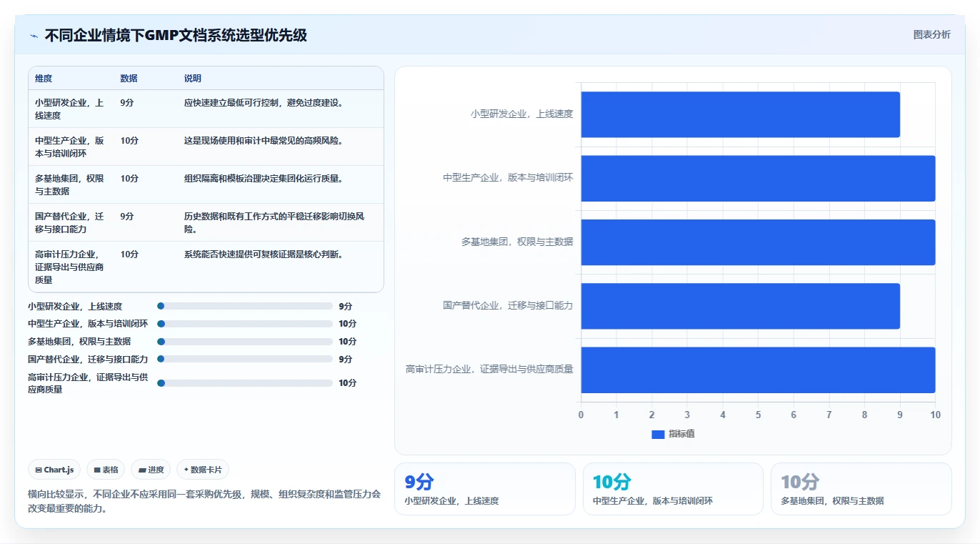The height and width of the screenshot is (544, 980).
Task: Click description 应快速建立最低可行控制，避免过度建设。
Action: 264,103
